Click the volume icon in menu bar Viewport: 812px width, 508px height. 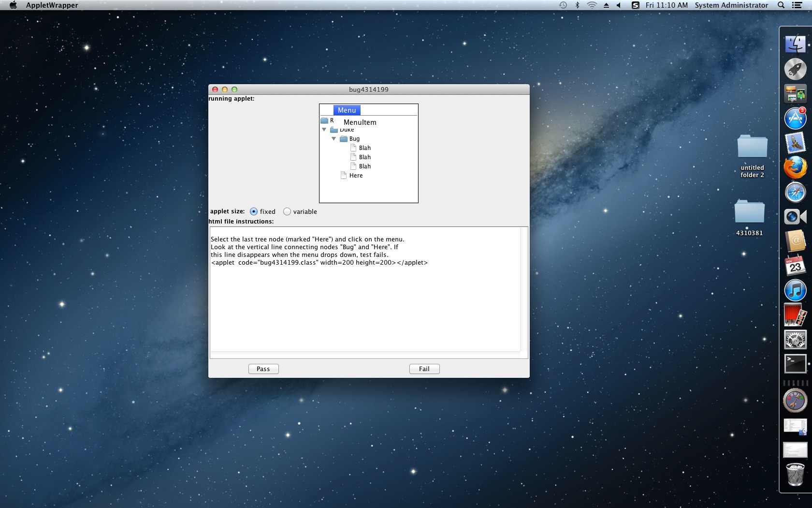(619, 5)
